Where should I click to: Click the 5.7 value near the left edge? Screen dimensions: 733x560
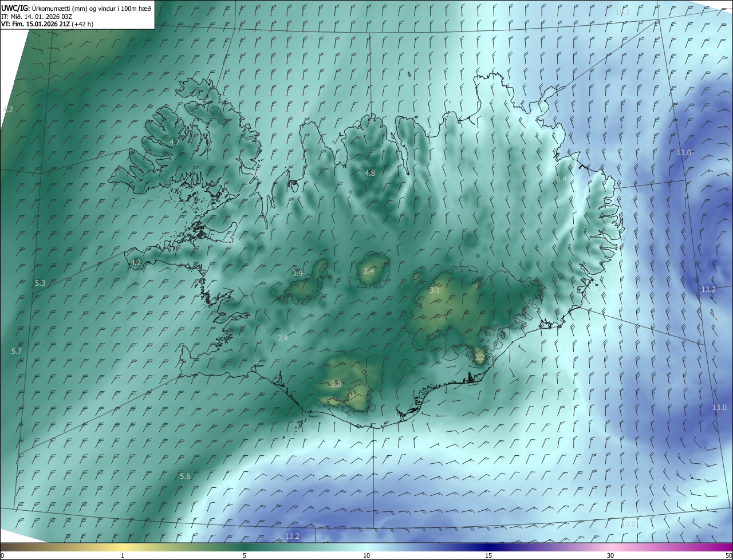point(16,350)
